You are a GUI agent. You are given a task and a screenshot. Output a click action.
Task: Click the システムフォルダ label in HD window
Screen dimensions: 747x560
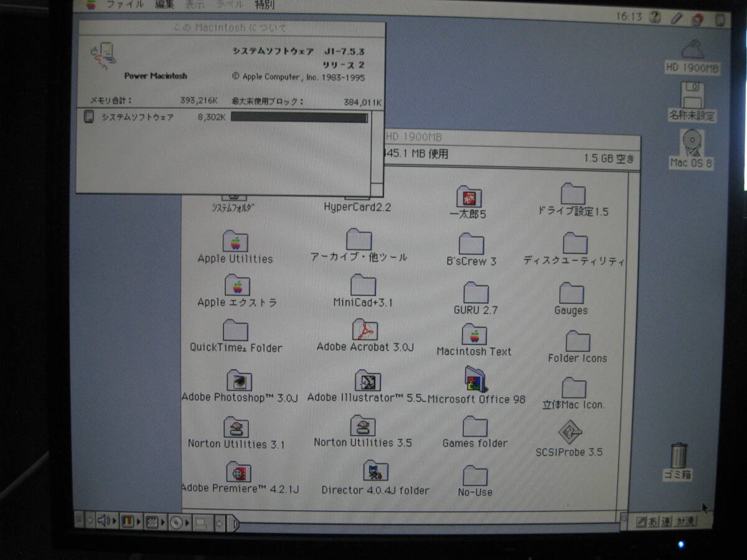pos(233,208)
